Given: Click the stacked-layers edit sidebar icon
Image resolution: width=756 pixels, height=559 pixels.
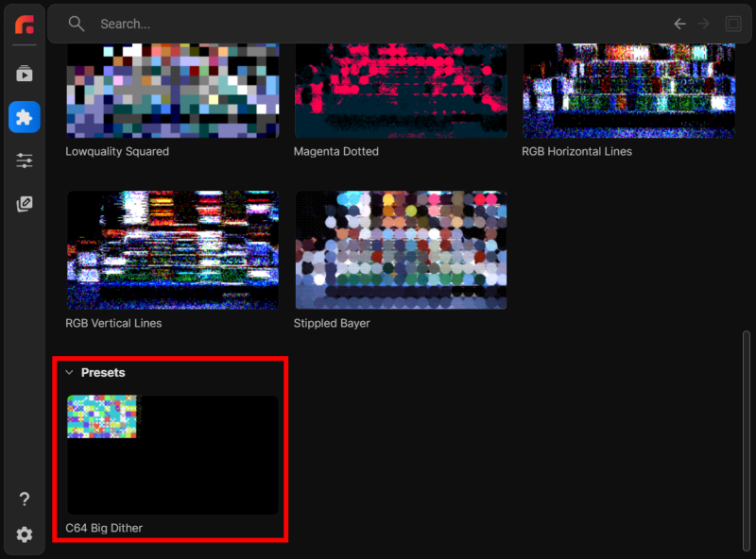Looking at the screenshot, I should coord(25,204).
